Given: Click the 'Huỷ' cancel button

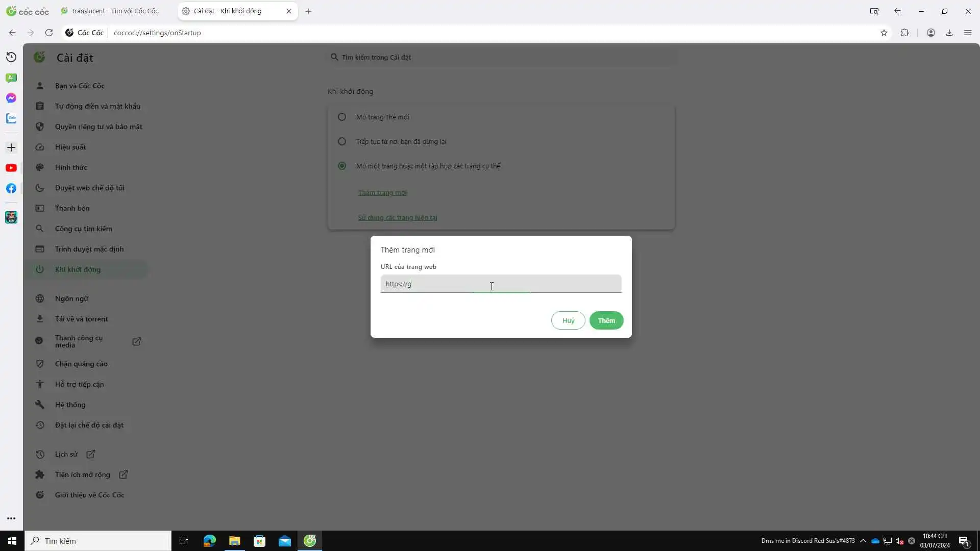Looking at the screenshot, I should point(568,320).
